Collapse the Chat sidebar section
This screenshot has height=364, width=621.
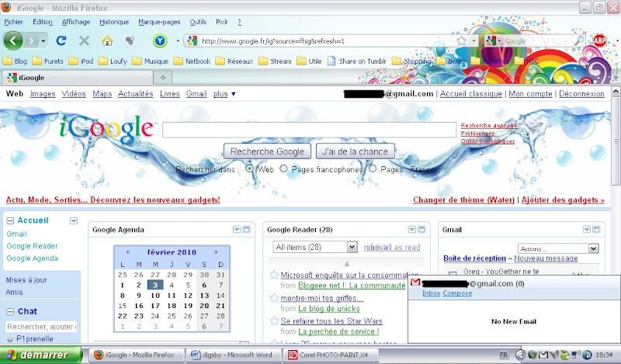[11, 312]
